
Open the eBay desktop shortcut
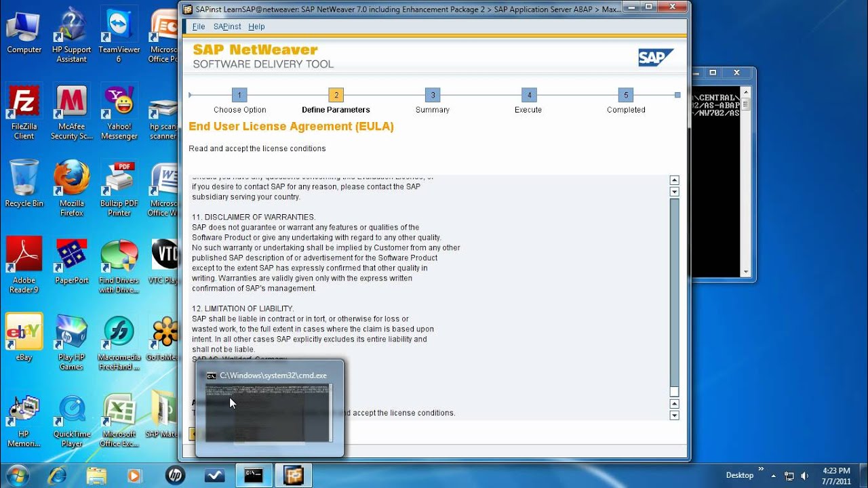[x=24, y=338]
